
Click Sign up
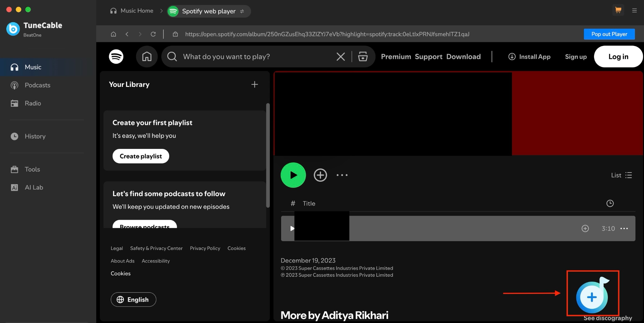[x=576, y=57]
